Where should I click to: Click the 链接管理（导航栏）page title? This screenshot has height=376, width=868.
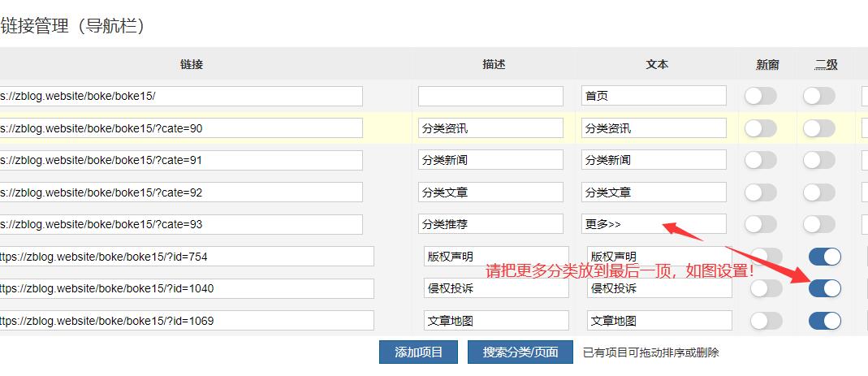(73, 25)
